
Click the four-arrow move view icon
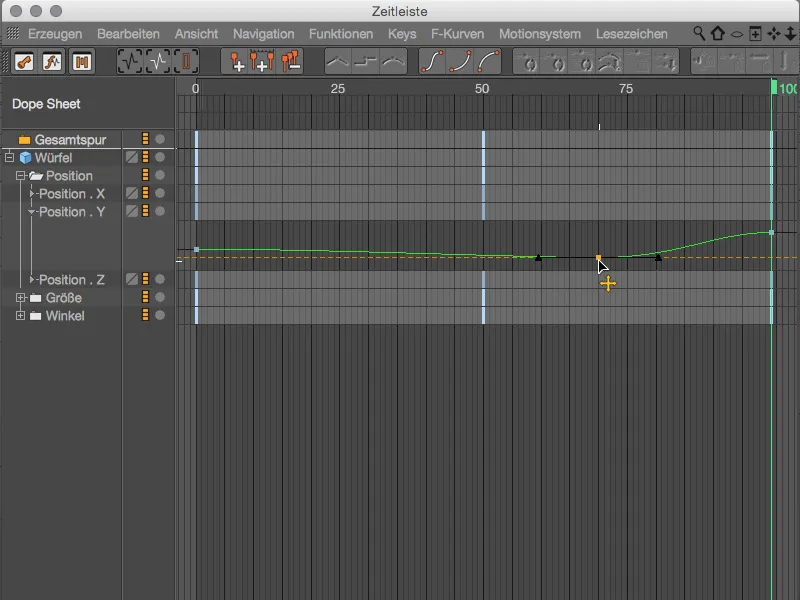[x=773, y=34]
